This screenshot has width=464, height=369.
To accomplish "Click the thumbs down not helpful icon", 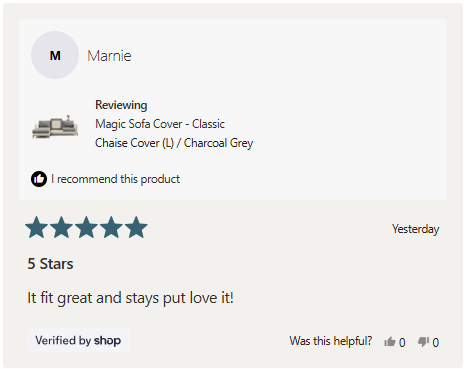I will tap(423, 342).
